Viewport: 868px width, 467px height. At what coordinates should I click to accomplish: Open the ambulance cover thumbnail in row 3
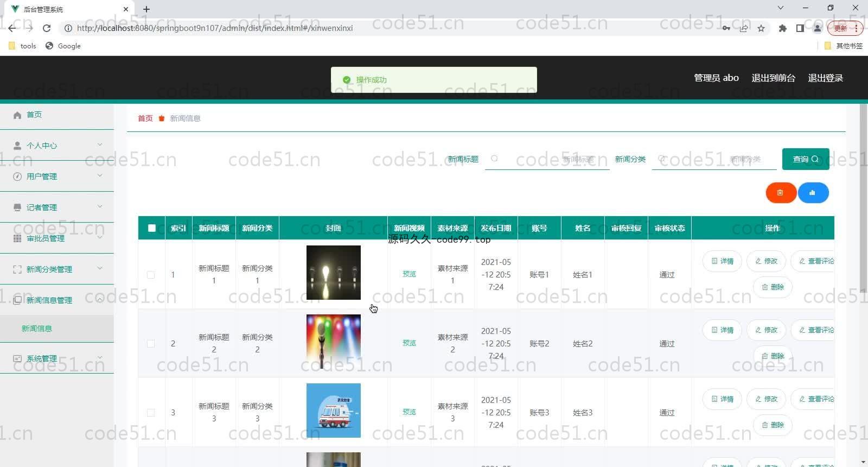(x=334, y=411)
